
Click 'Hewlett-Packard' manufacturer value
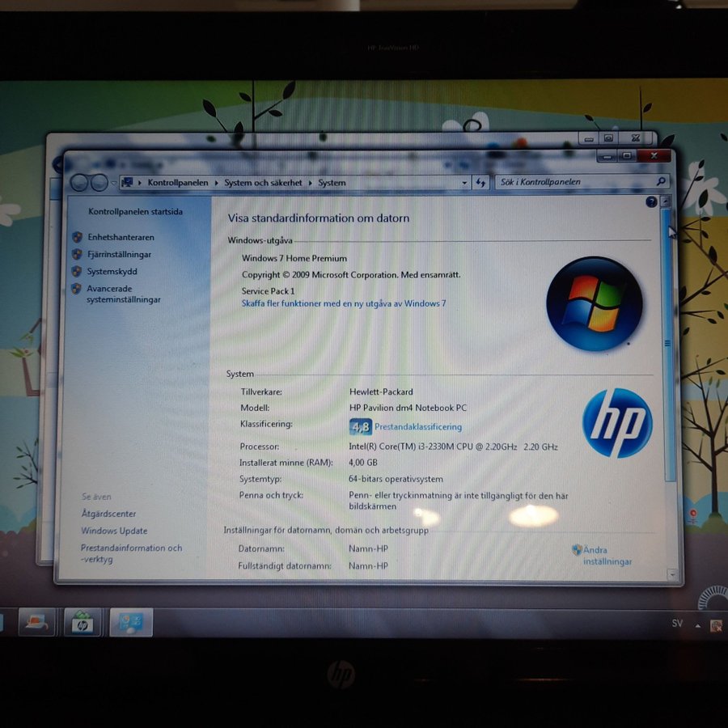pos(381,392)
